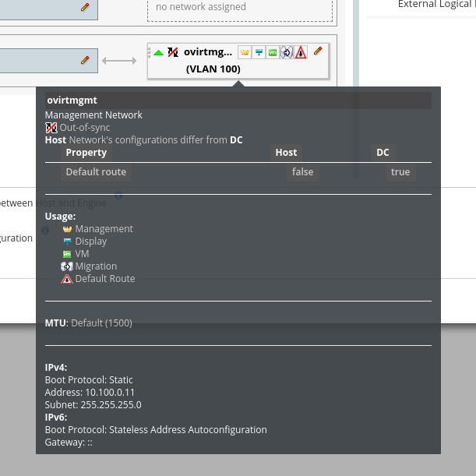Click the Default route row in the tooltip
This screenshot has width=476, height=476.
(x=96, y=172)
